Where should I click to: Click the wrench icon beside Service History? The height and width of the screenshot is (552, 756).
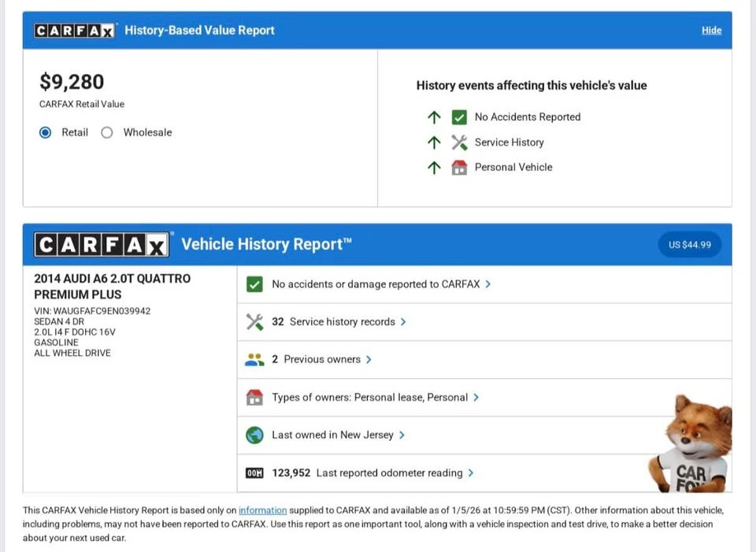click(x=459, y=143)
